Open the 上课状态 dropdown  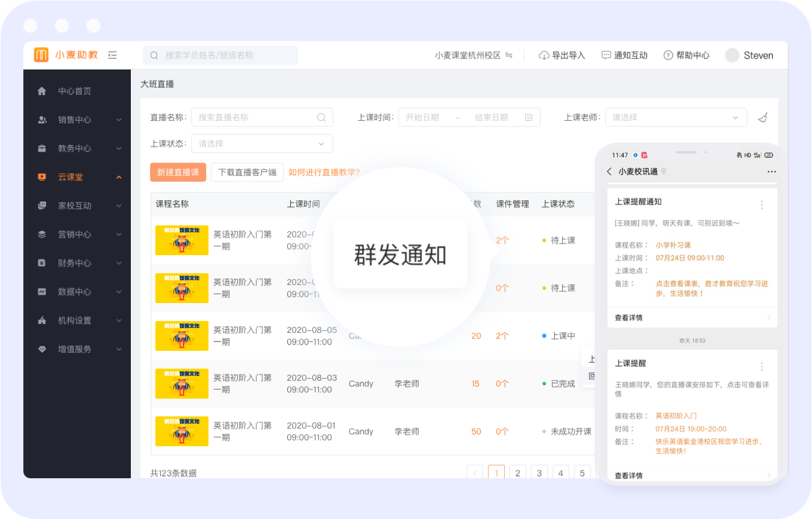(262, 144)
